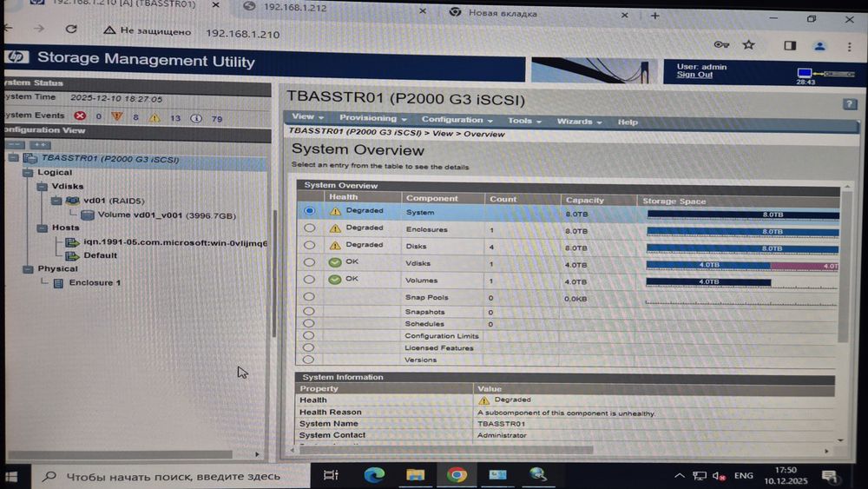This screenshot has width=868, height=489.
Task: Click the vd01_v001 volume cylinder icon
Action: point(88,215)
